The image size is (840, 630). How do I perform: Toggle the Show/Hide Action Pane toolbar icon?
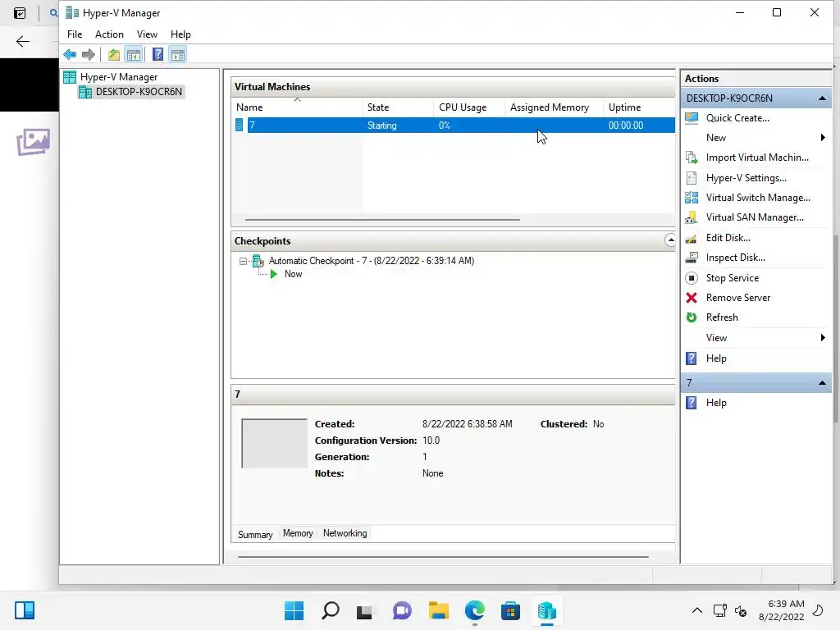178,54
